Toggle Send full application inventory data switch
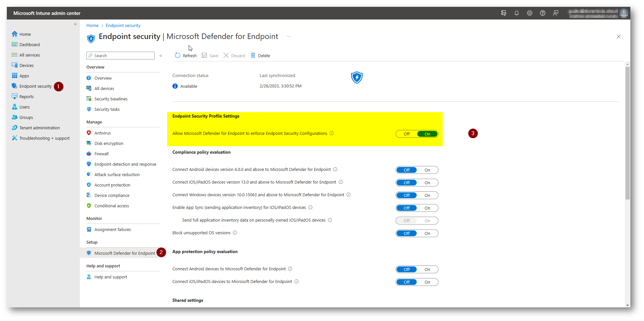Viewport: 644px width, 321px height. [x=417, y=221]
